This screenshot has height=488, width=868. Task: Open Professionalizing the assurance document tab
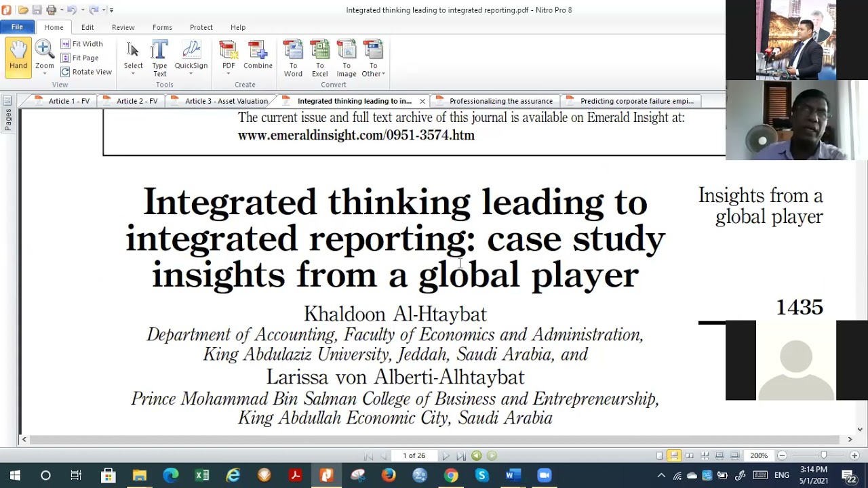(x=494, y=101)
